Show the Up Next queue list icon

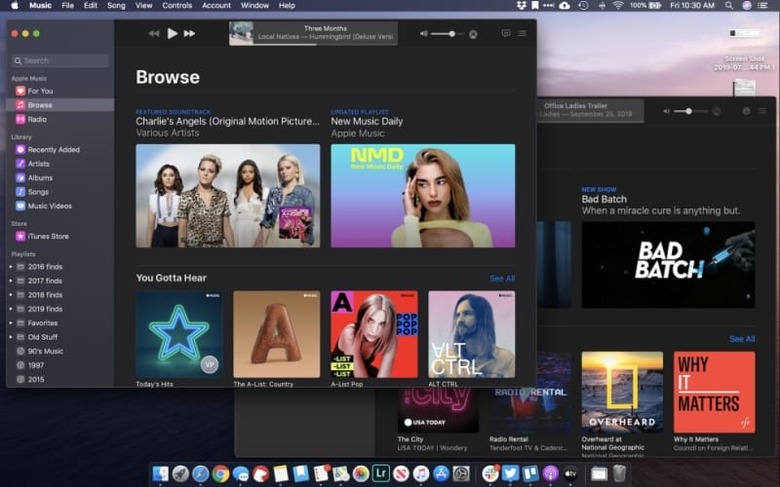[522, 33]
